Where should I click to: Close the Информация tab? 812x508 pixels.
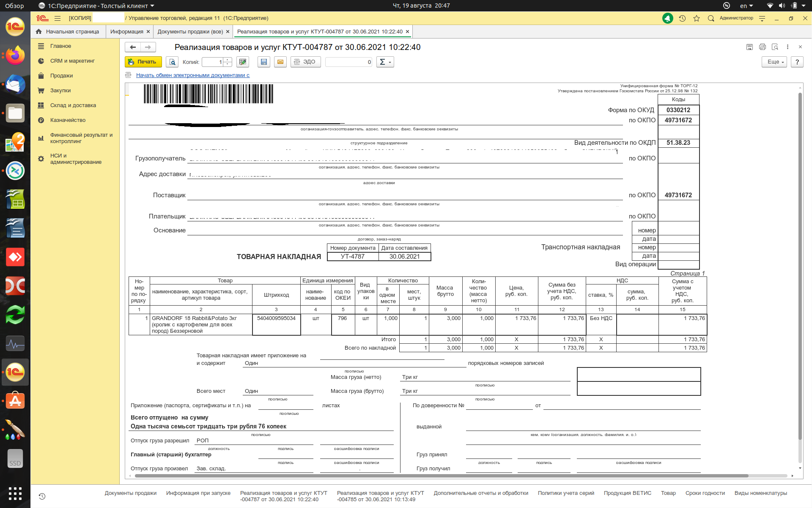click(x=148, y=32)
